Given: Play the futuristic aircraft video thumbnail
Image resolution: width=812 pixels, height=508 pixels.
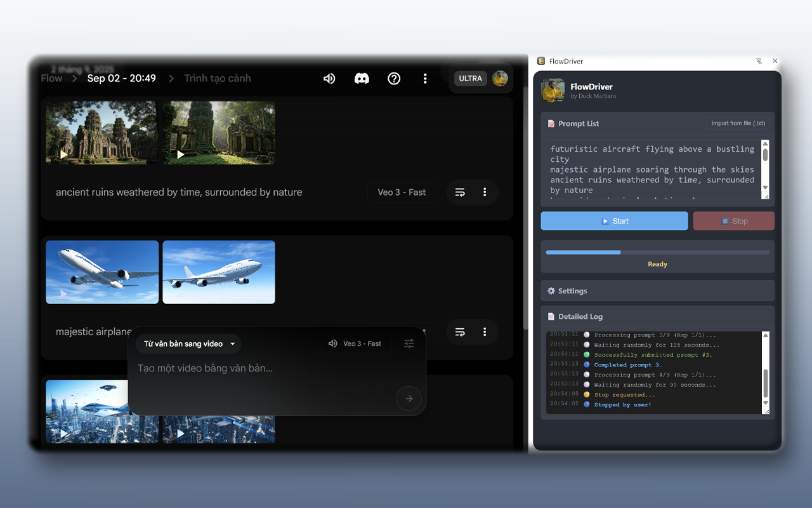Looking at the screenshot, I should 102,411.
